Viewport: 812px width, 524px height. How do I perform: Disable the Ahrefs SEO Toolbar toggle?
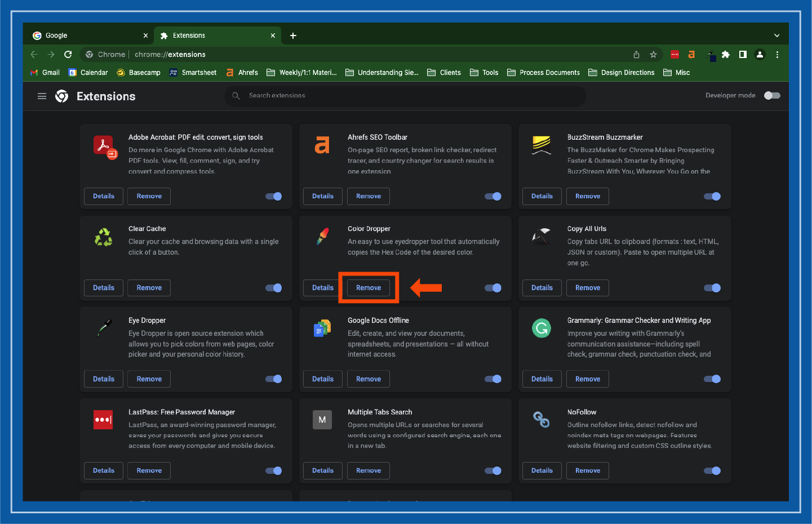pos(493,197)
